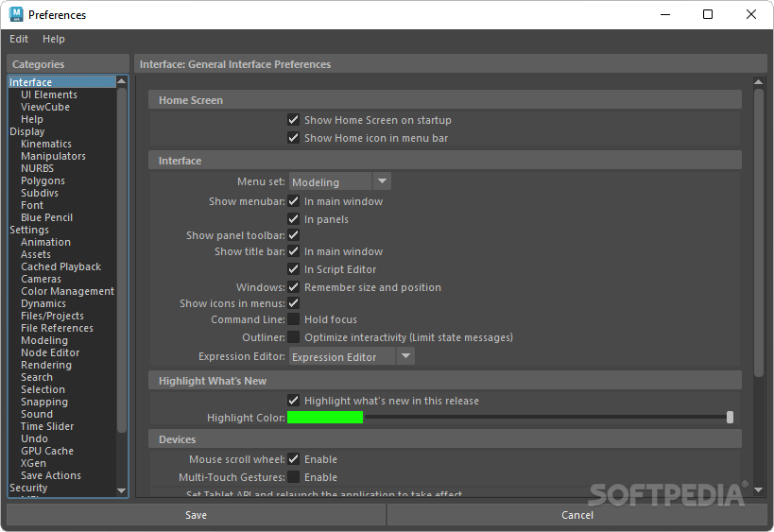Select the Help item in Categories list
Screen dimensions: 774x532
pyautogui.click(x=31, y=119)
